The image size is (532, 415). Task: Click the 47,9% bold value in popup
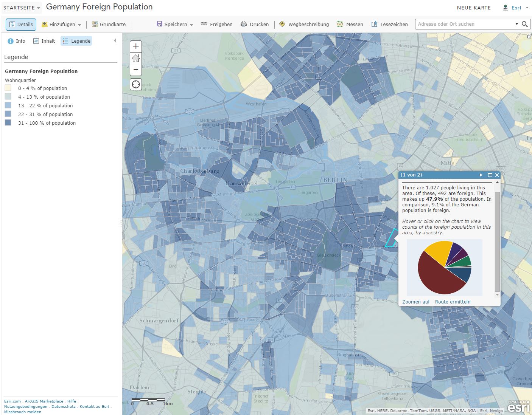(x=434, y=199)
